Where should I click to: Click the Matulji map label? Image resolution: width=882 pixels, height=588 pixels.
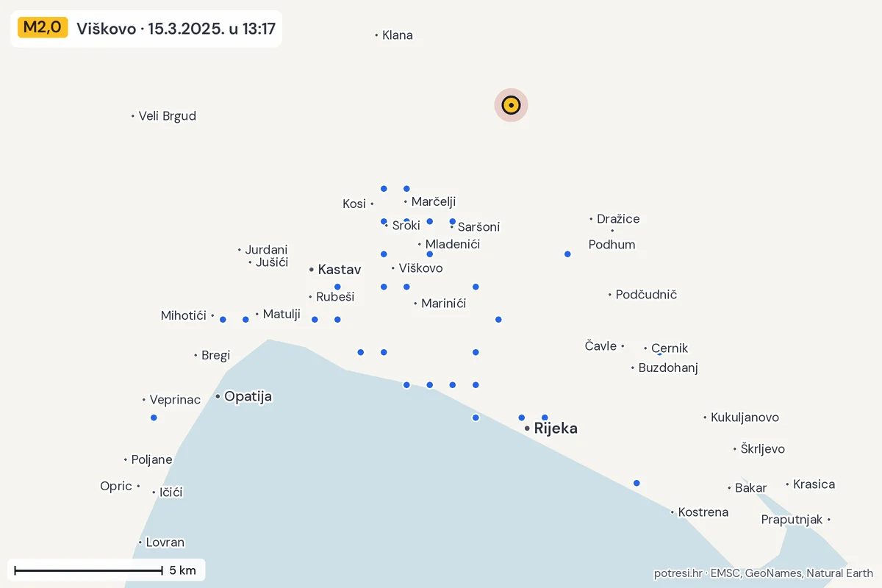pyautogui.click(x=282, y=314)
